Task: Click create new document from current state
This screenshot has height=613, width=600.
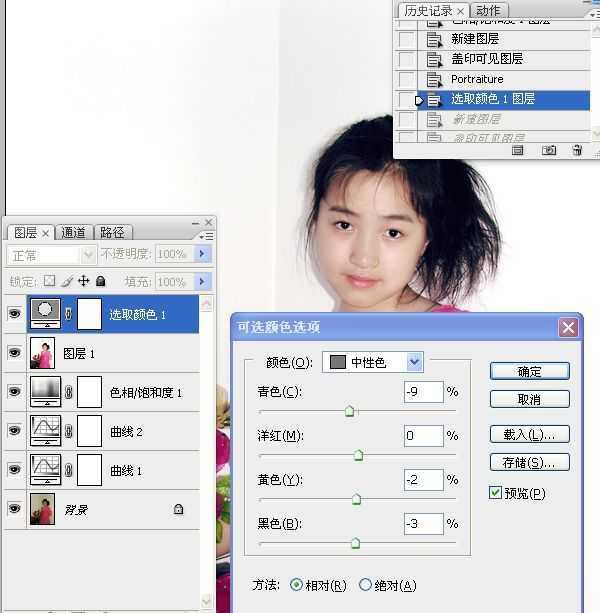Action: point(518,150)
